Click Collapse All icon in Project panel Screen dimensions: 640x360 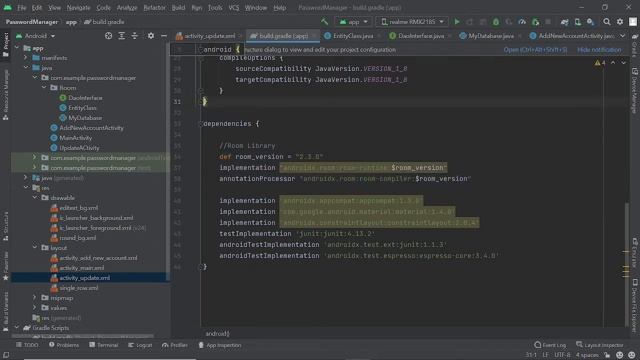[x=135, y=36]
